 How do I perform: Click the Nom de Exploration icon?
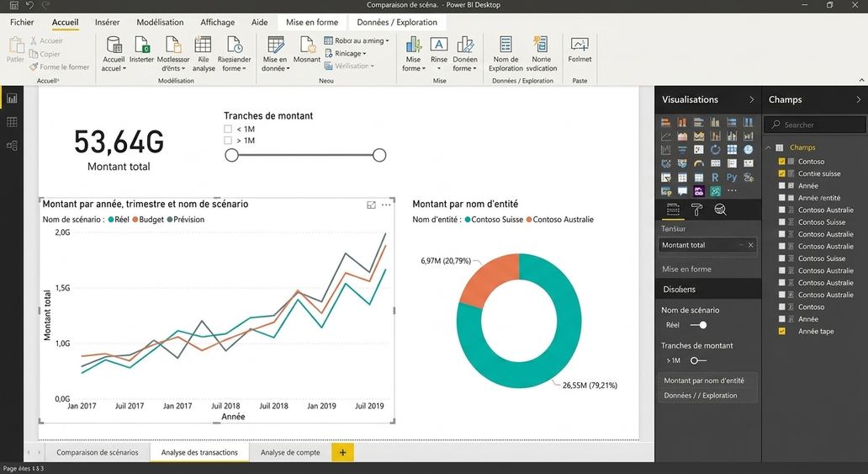click(x=505, y=54)
